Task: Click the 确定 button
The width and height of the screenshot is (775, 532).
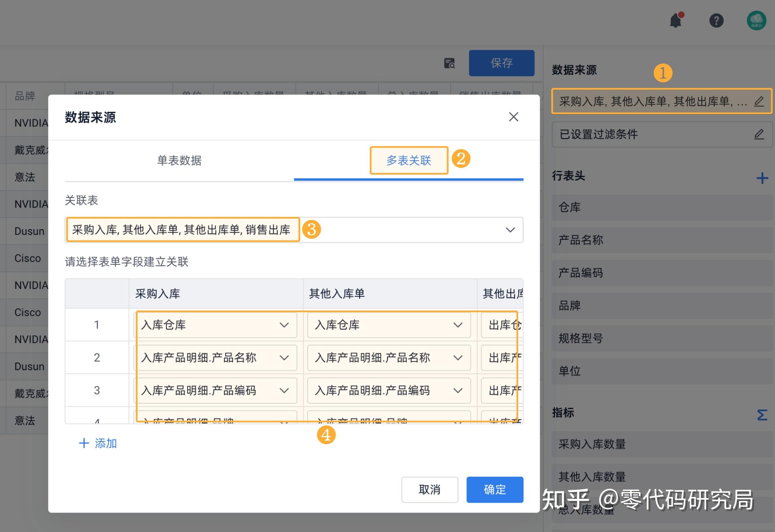Action: (495, 489)
